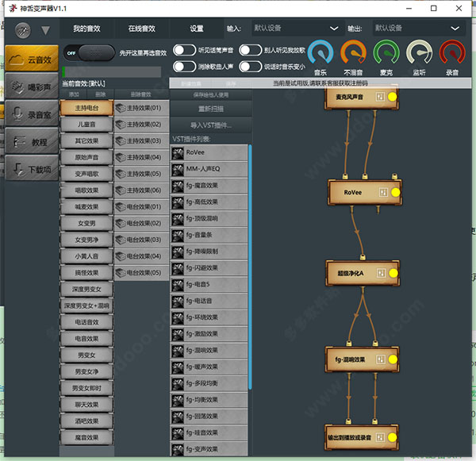
Task: Toggle yellow bypass light on 麦克风声音 node
Action: point(392,97)
